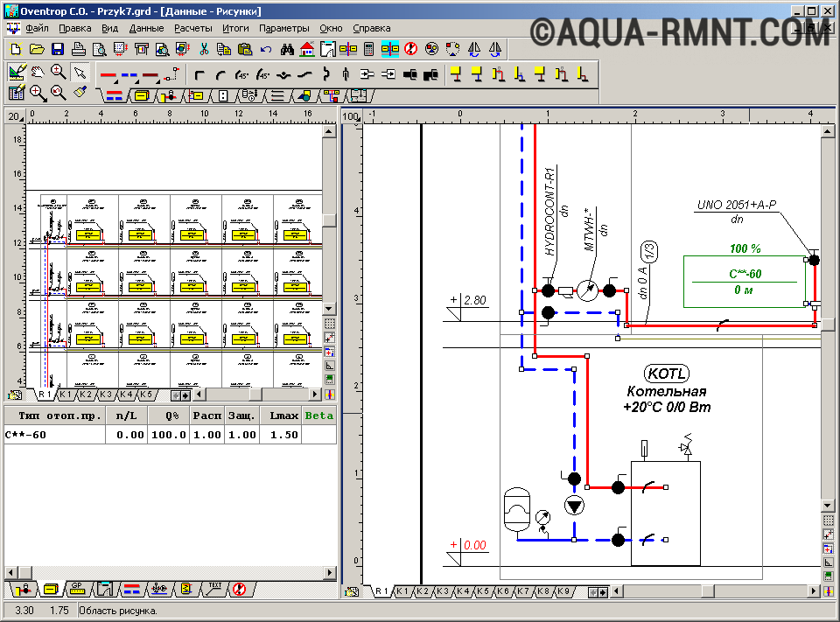Open Find with the binoculars icon
The height and width of the screenshot is (622, 840).
tap(287, 49)
